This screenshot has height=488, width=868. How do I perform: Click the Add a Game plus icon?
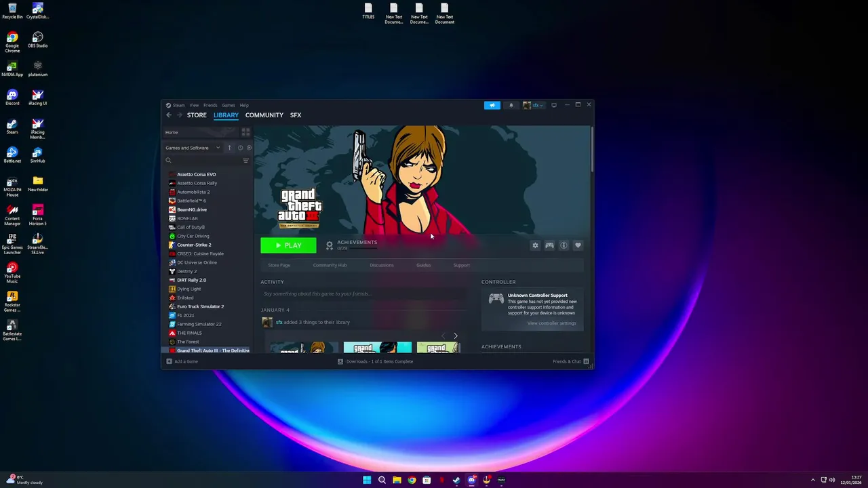170,361
